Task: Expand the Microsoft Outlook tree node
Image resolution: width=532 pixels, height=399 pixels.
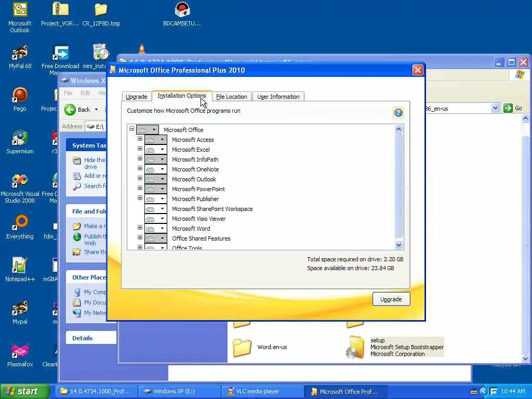Action: click(x=140, y=178)
